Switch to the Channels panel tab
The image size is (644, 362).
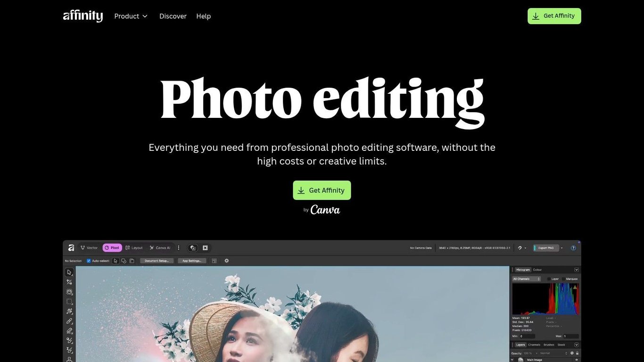click(534, 345)
